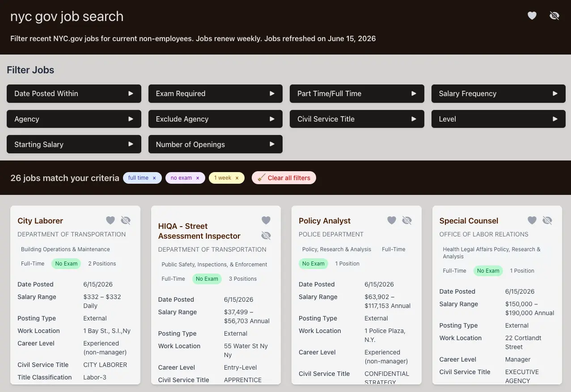Hide the HIQA Street Assessment Inspector card
This screenshot has height=392, width=571.
[266, 236]
